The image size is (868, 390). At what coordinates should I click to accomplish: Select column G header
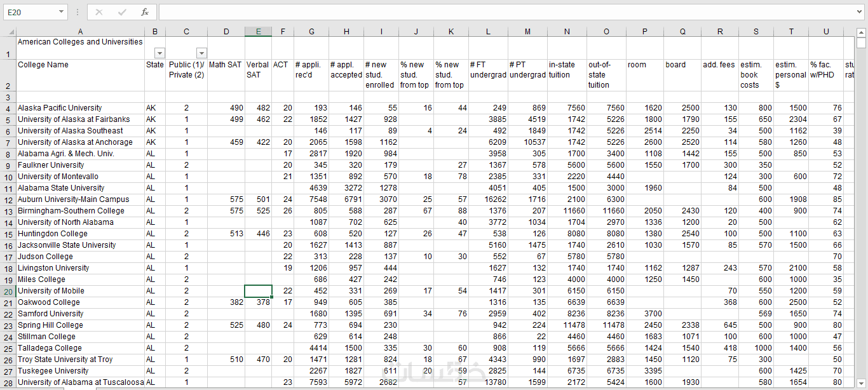[x=311, y=32]
